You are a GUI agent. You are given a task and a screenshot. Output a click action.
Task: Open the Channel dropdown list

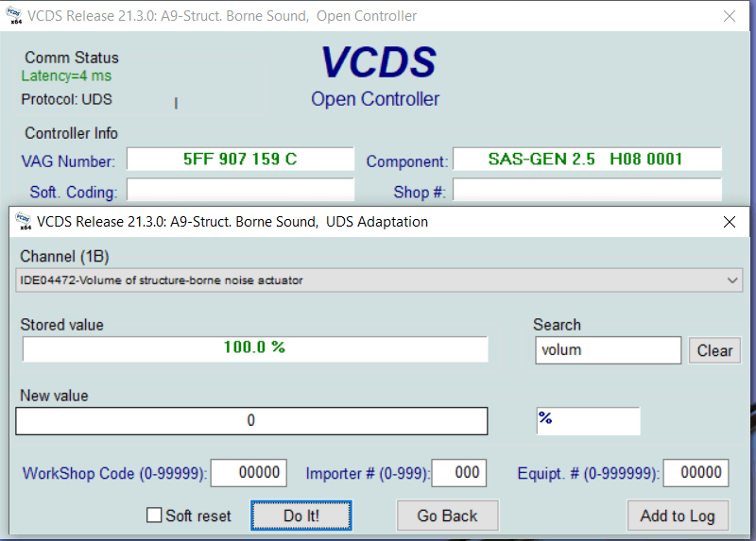(x=379, y=280)
